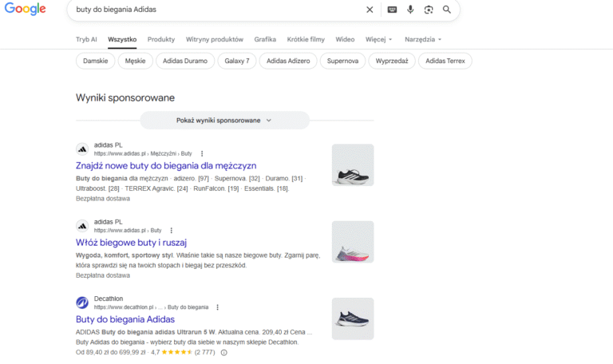The height and width of the screenshot is (364, 613).
Task: Open search by image camera icon
Action: click(x=429, y=10)
